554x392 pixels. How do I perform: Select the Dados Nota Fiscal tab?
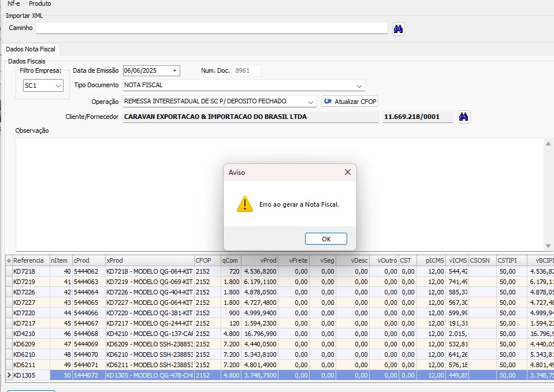click(x=30, y=50)
